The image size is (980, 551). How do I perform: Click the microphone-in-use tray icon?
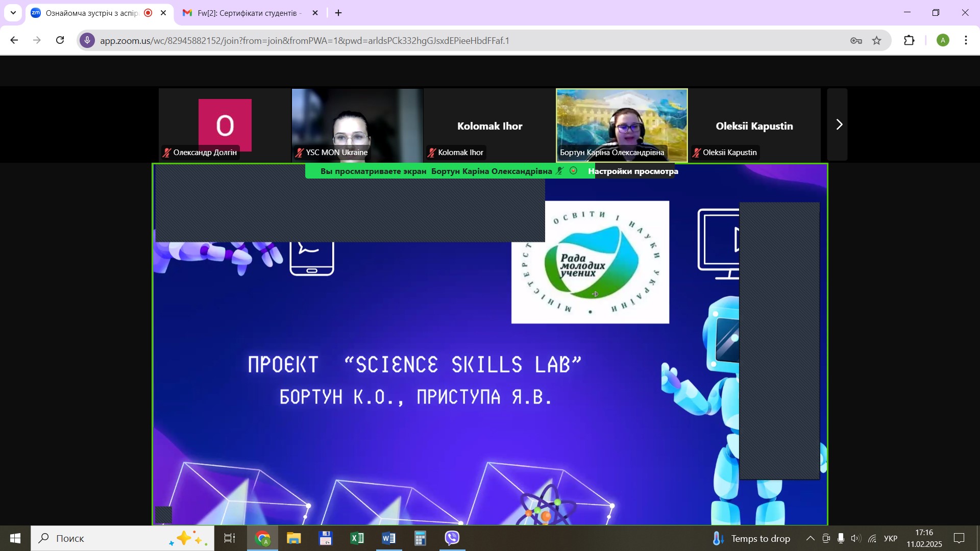[841, 538]
